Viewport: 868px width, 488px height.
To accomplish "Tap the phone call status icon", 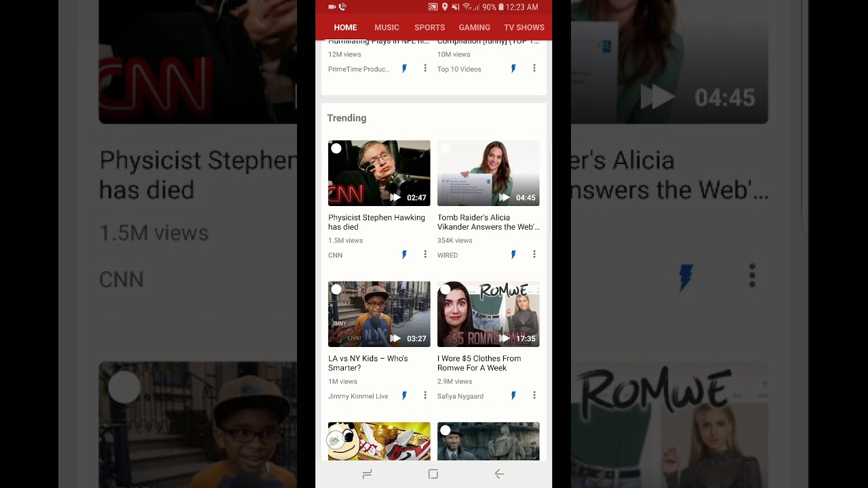I will (x=342, y=7).
